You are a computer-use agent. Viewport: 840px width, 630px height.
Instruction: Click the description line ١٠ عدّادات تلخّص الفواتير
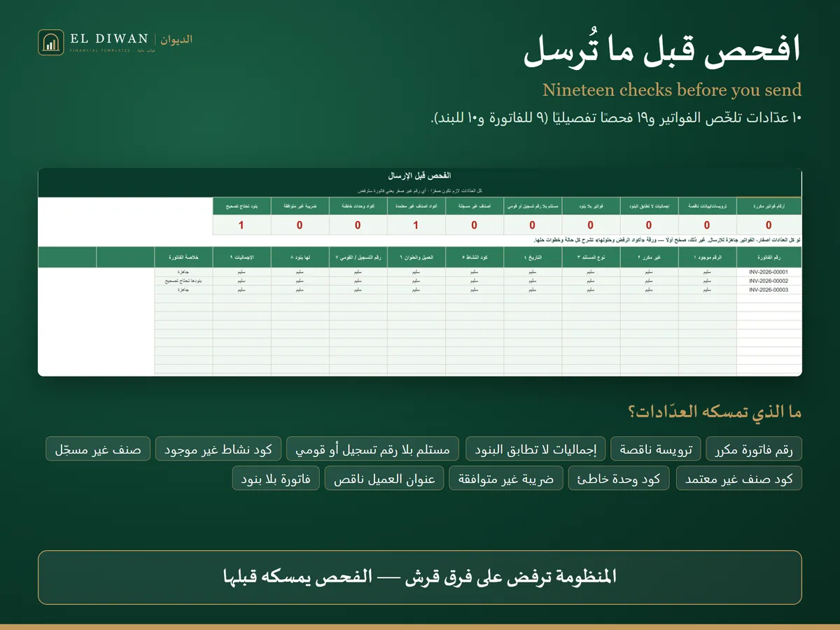(616, 118)
